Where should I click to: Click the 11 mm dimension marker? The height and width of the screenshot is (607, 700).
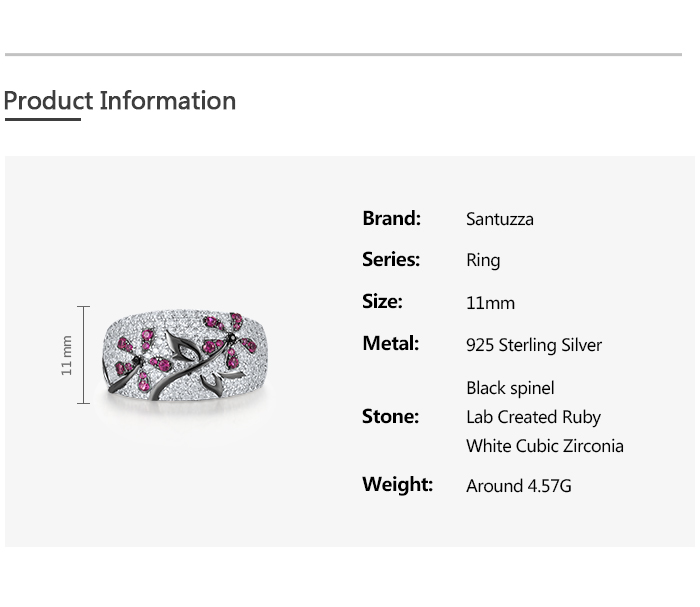pyautogui.click(x=74, y=355)
